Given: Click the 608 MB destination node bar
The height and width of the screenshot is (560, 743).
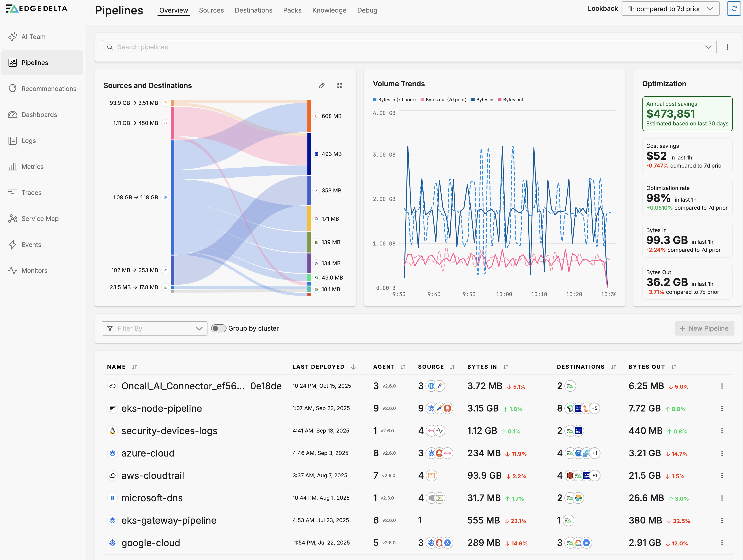Looking at the screenshot, I should coord(309,116).
